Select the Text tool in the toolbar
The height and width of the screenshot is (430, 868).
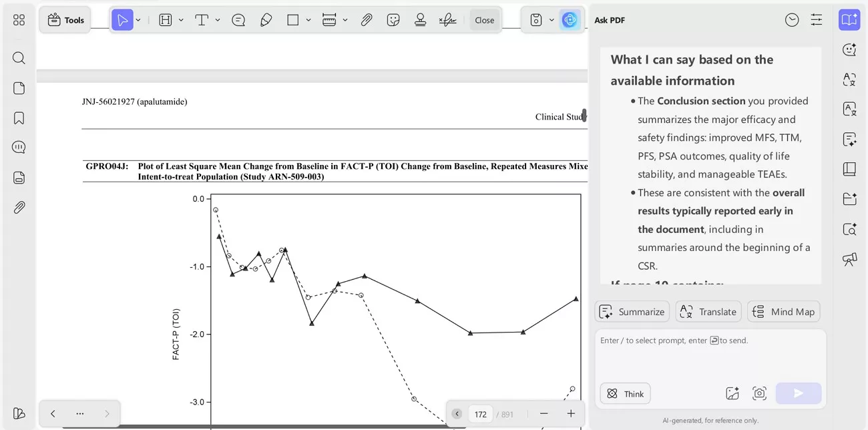coord(200,19)
